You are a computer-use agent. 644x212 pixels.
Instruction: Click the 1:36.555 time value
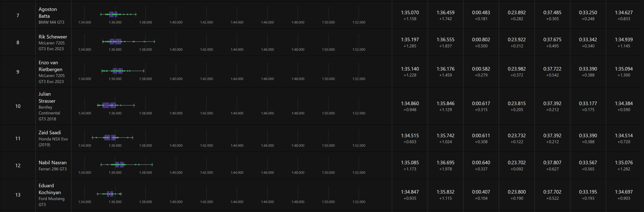pos(446,40)
